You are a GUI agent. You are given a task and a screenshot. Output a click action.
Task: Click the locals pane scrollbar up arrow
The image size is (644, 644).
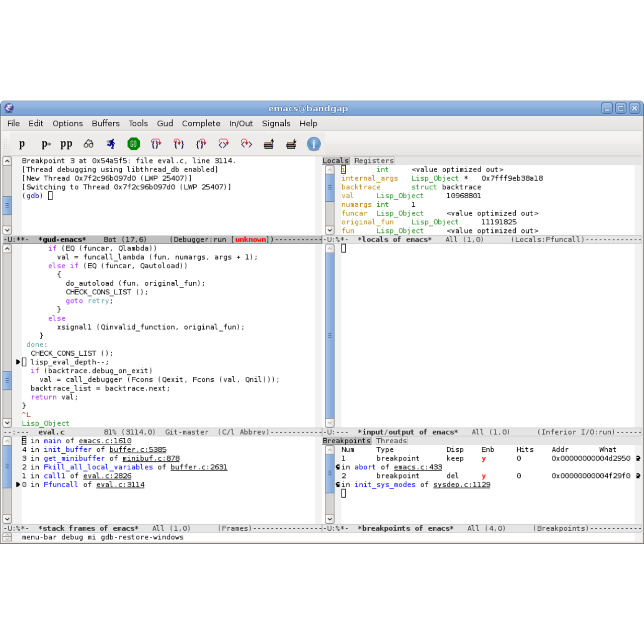point(330,170)
